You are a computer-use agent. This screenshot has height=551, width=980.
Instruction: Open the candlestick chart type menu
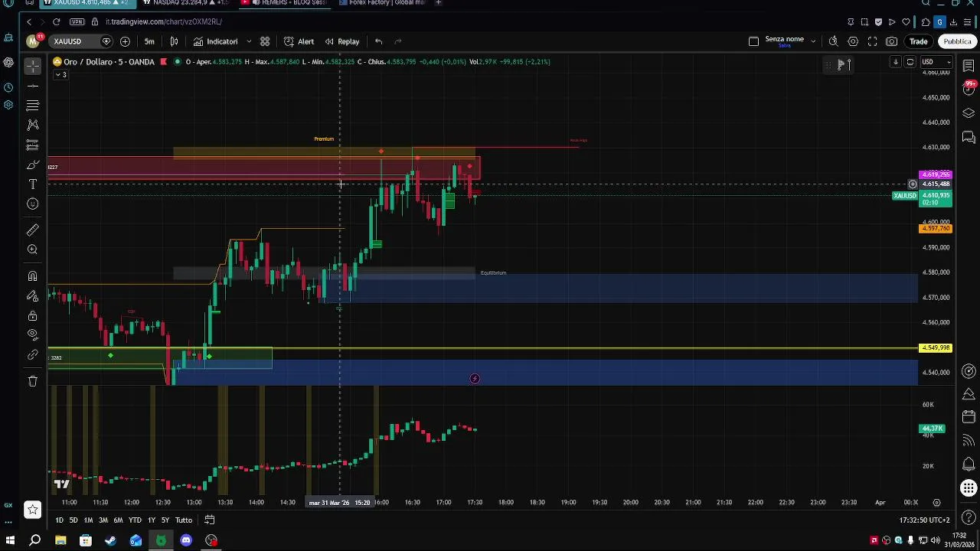(x=175, y=41)
